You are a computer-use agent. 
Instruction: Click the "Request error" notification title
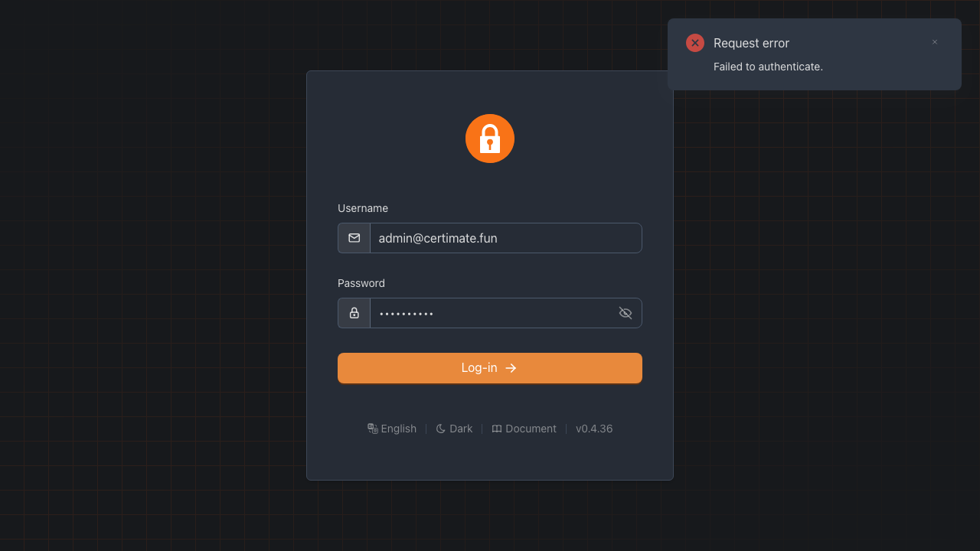click(x=751, y=43)
